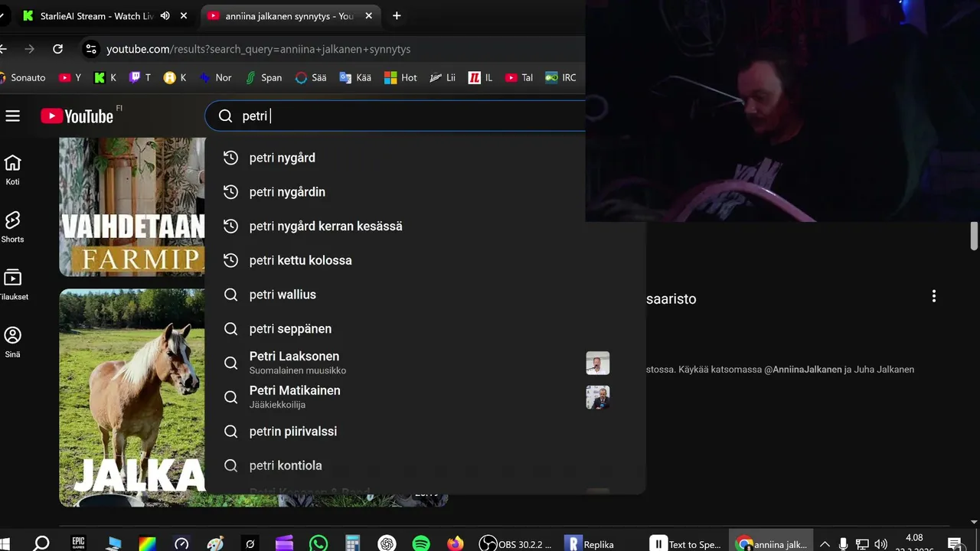This screenshot has height=551, width=980.
Task: Open the microphone icon in system tray
Action: (843, 544)
